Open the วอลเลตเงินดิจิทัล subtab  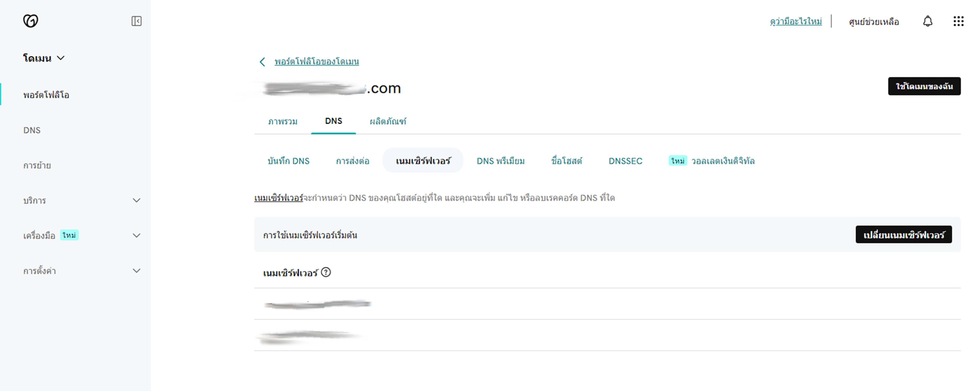pos(722,161)
